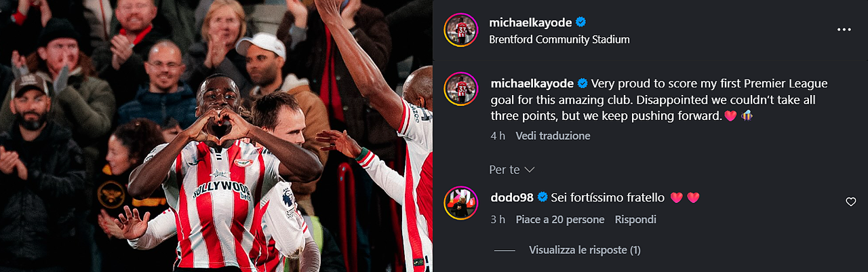Click michaelkayode avatar beside the caption
Image resolution: width=868 pixels, height=272 pixels.
point(461,88)
